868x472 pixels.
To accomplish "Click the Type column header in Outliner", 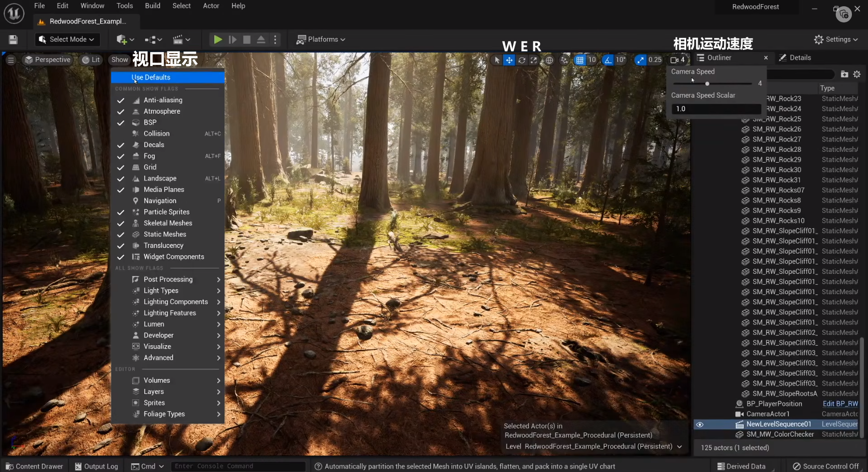I will 827,88.
